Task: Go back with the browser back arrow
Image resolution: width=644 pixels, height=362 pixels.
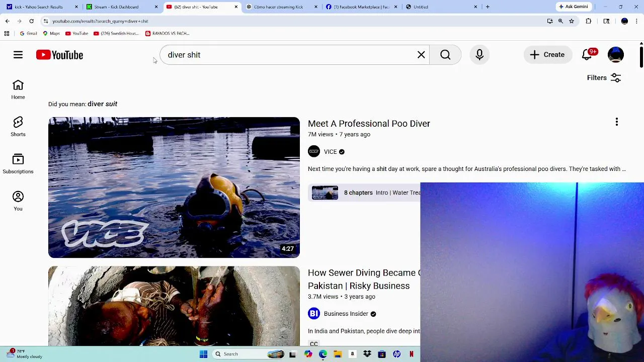Action: pos(8,21)
